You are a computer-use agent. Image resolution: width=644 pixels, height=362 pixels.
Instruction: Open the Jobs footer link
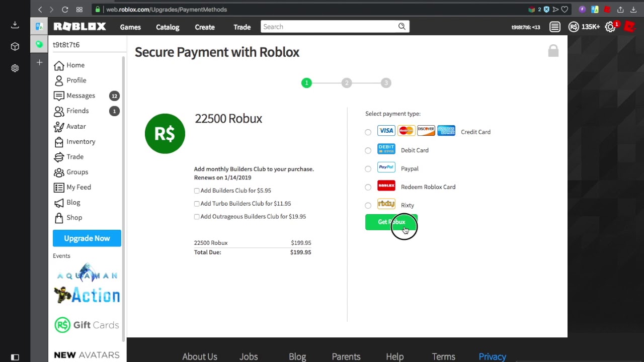pyautogui.click(x=249, y=356)
